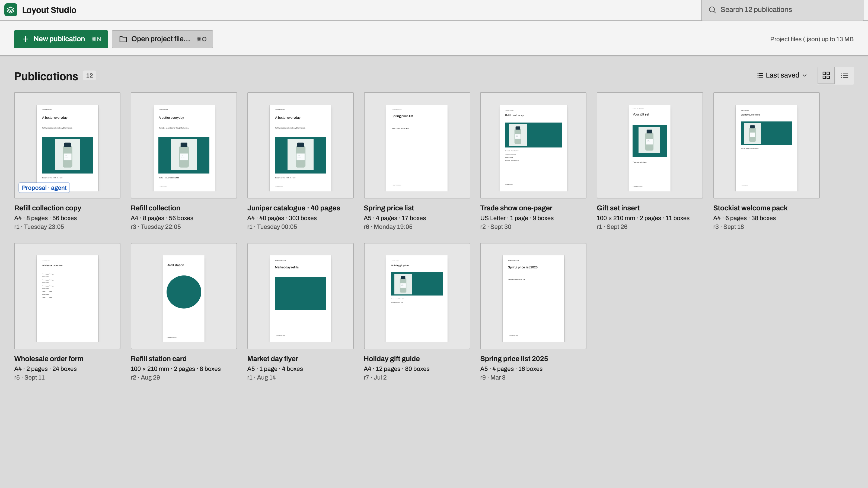The height and width of the screenshot is (488, 868).
Task: Click the title 'Refill station card'
Action: tap(159, 359)
